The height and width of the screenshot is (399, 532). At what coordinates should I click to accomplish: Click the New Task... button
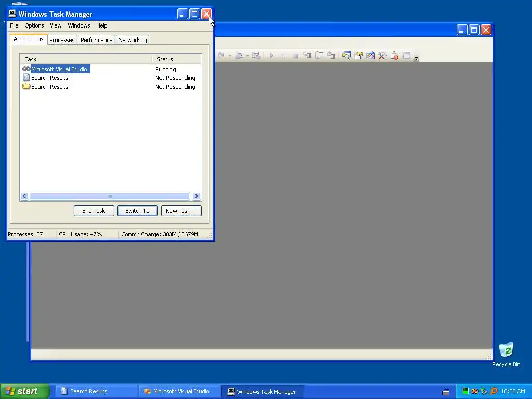pos(181,211)
